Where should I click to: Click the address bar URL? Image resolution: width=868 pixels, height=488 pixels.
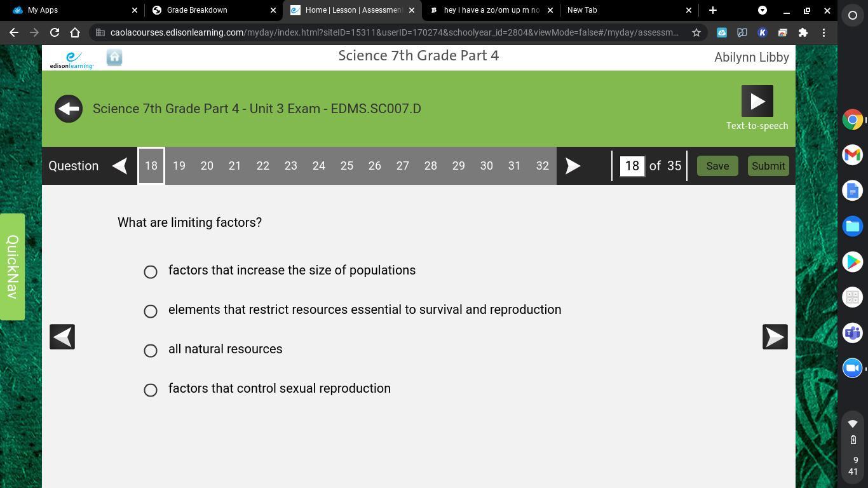pyautogui.click(x=394, y=32)
